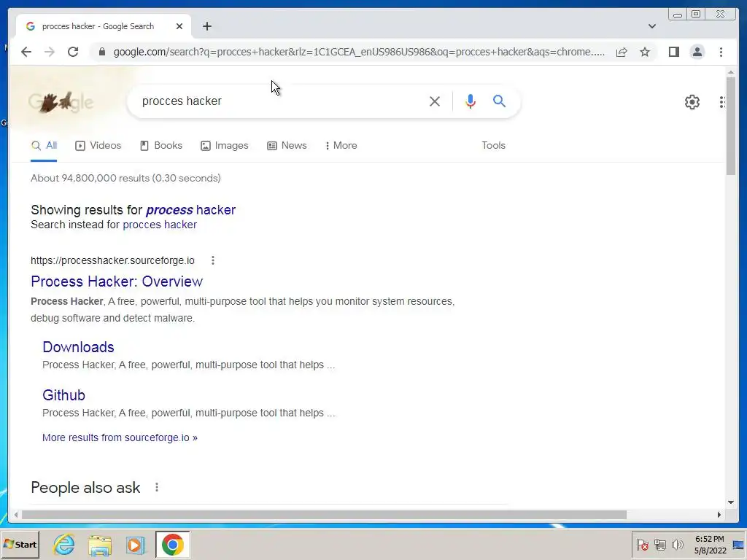Switch to Images results tab
Screen dimensions: 747x560
225,146
